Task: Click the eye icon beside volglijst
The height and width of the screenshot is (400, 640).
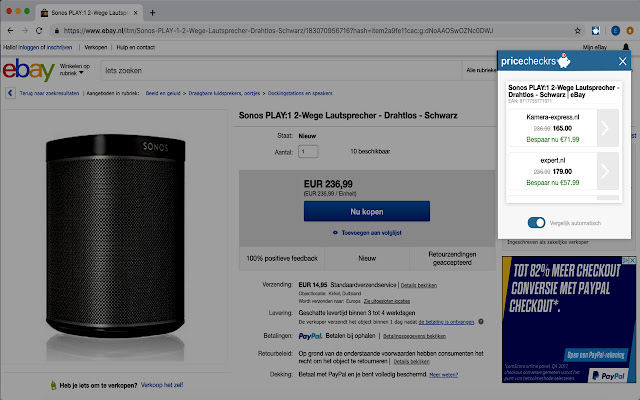Action: click(x=335, y=233)
